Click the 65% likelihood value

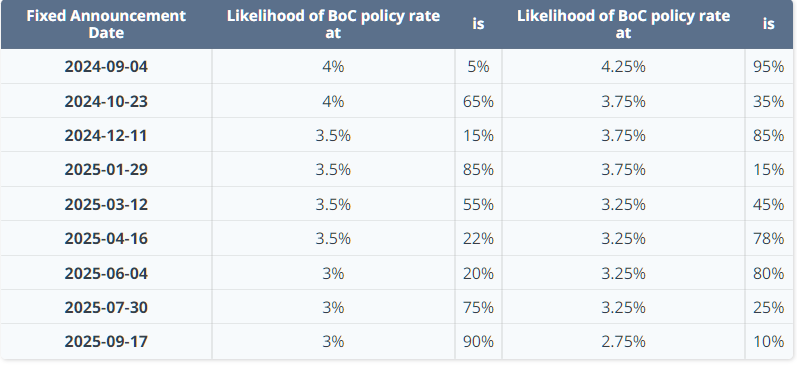point(478,101)
